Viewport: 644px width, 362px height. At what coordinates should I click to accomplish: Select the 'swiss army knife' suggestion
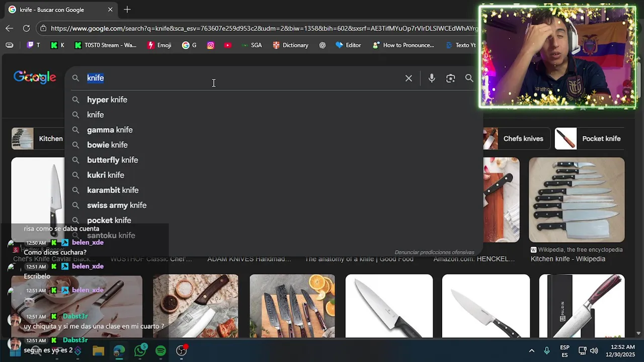point(274,205)
